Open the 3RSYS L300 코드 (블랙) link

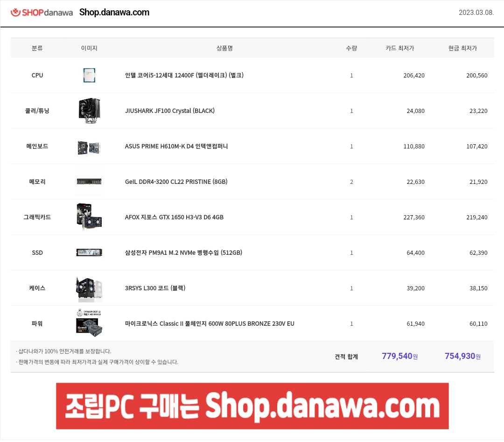pos(155,288)
